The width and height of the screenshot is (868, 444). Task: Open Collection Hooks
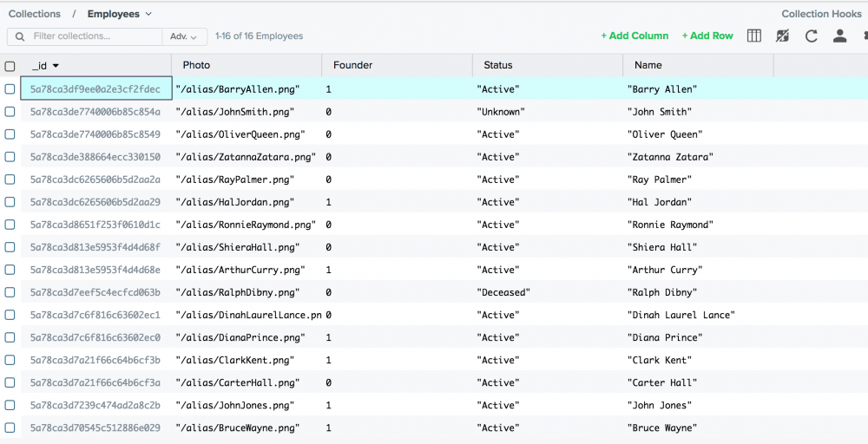tap(821, 14)
